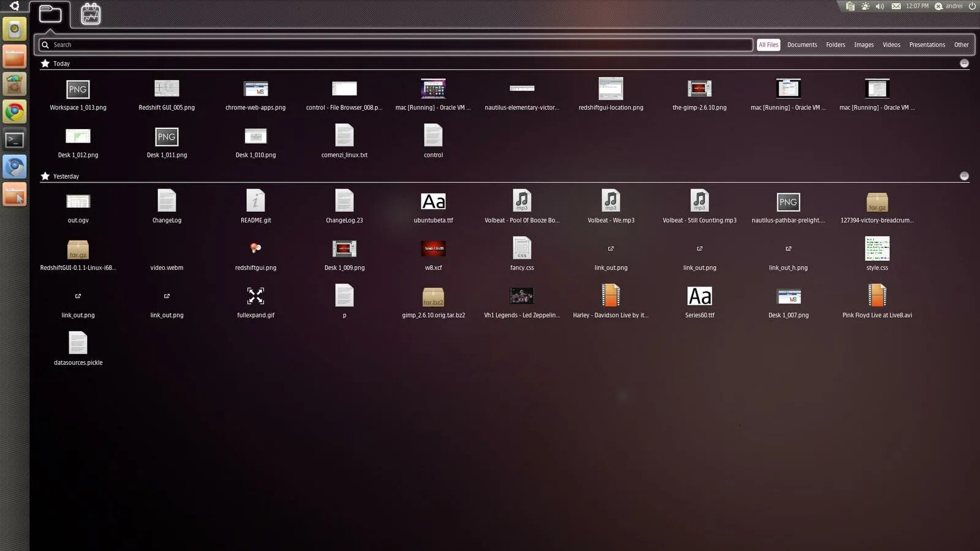
Task: Open the Ubuntu logo menu
Action: click(x=14, y=6)
